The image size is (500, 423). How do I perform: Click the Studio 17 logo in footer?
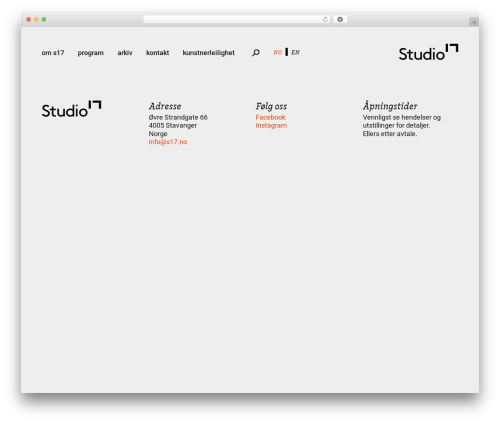(x=71, y=109)
